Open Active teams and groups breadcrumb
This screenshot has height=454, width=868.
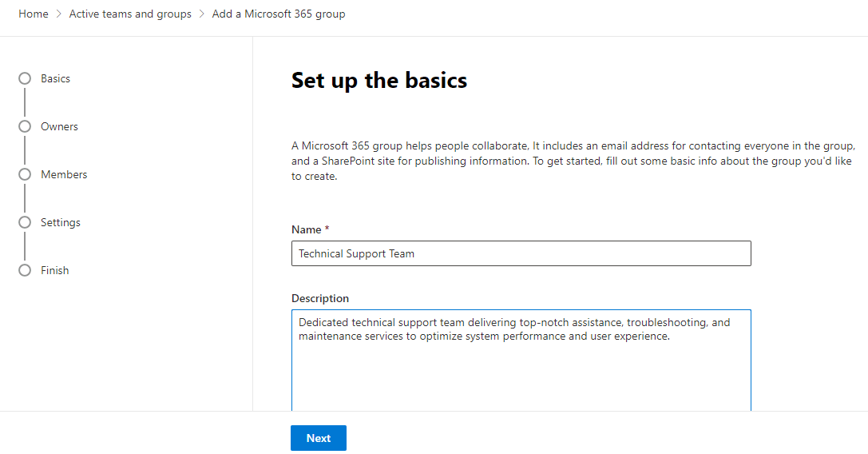(130, 14)
